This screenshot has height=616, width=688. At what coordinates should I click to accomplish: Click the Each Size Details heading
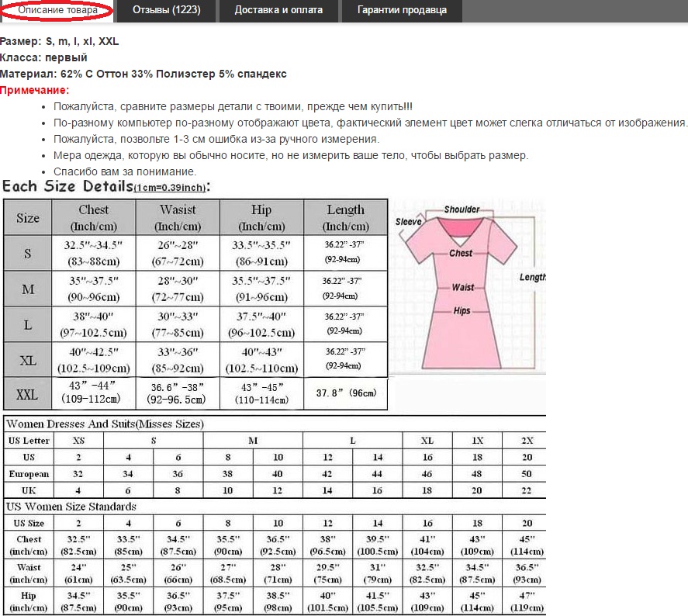coord(106,187)
